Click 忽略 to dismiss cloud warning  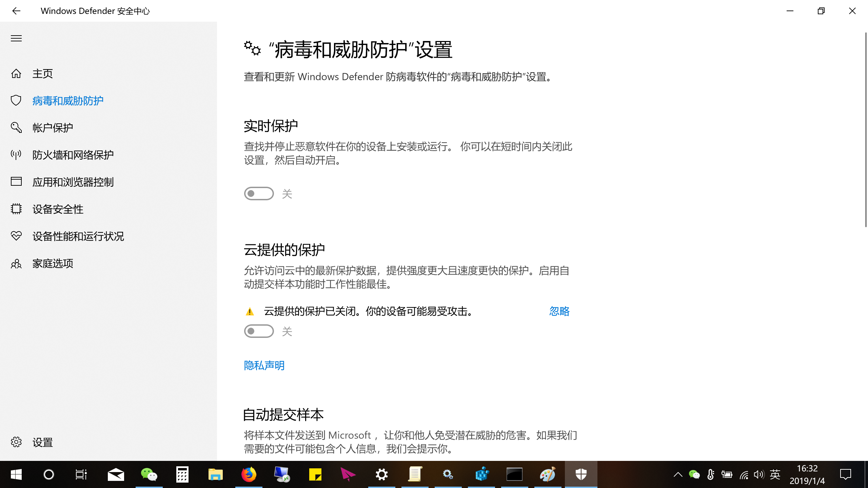click(x=559, y=311)
